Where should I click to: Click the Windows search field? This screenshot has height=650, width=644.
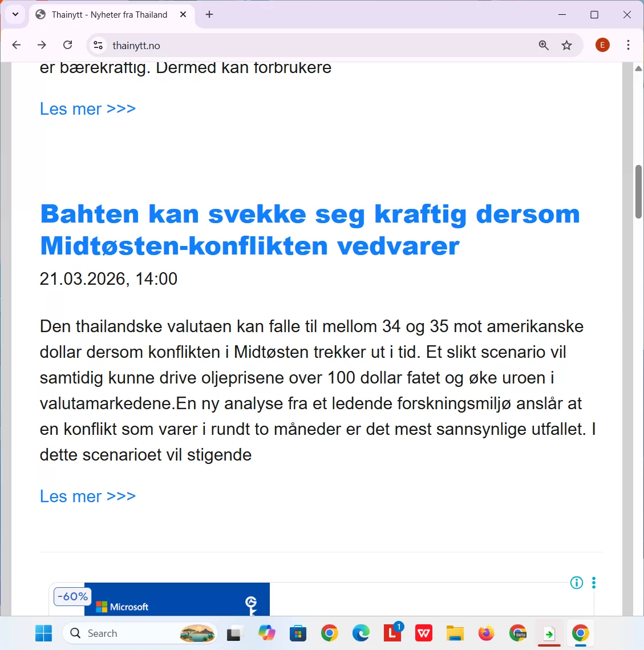point(140,633)
